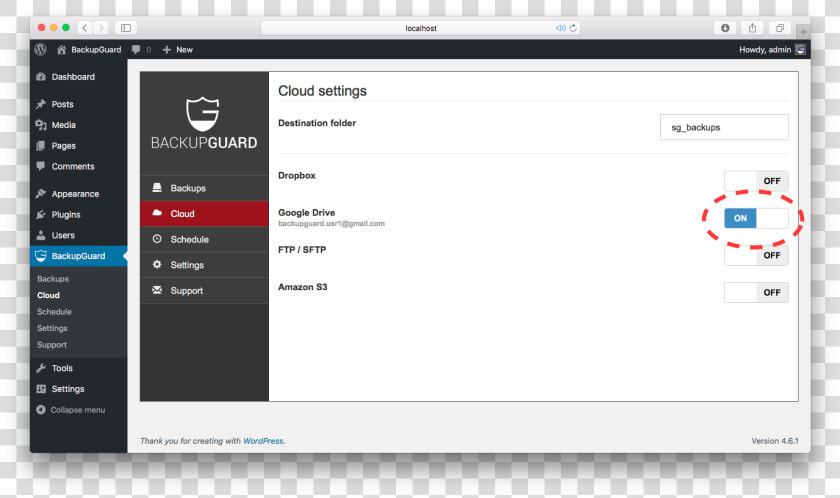Collapse the WordPress admin menu
The width and height of the screenshot is (840, 498).
(x=70, y=410)
